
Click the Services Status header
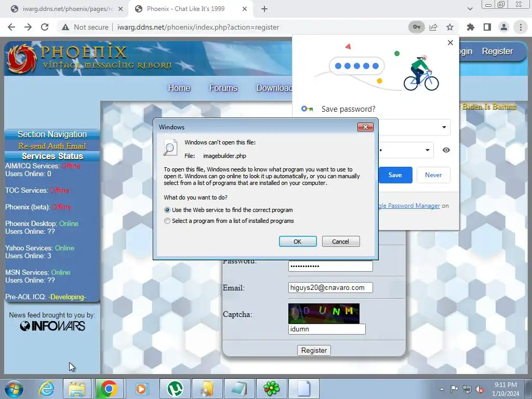(52, 156)
